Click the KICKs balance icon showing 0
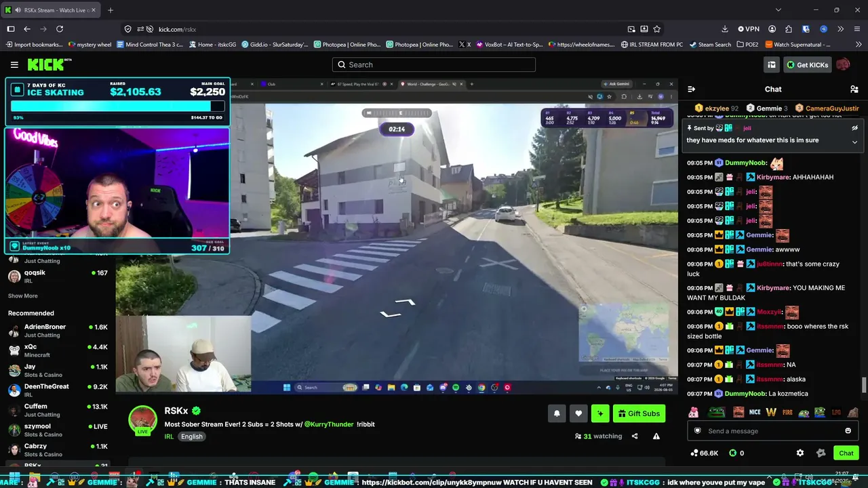The height and width of the screenshot is (488, 868). (x=732, y=453)
